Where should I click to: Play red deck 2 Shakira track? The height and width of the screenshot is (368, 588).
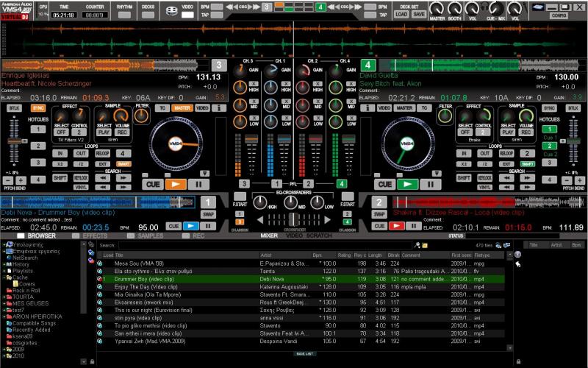[x=396, y=226]
